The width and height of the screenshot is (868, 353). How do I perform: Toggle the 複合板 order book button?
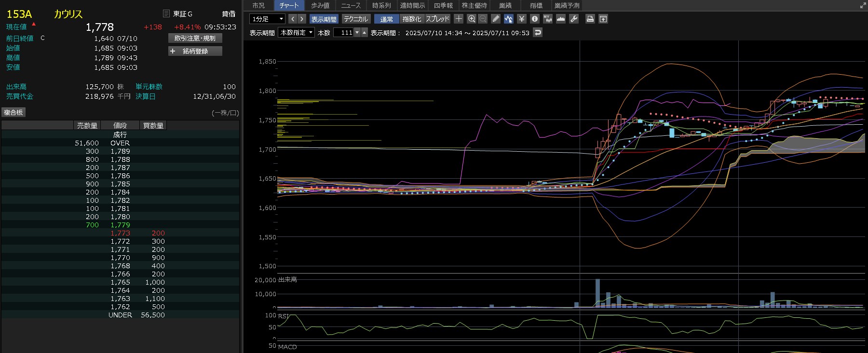click(x=14, y=112)
